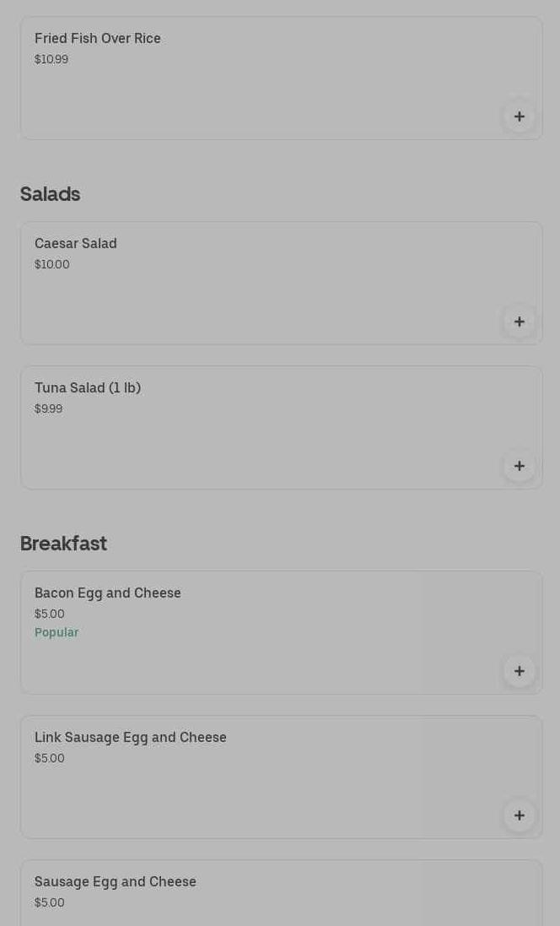Add Bacon Egg and Cheese with plus icon
The width and height of the screenshot is (560, 926).
[520, 671]
